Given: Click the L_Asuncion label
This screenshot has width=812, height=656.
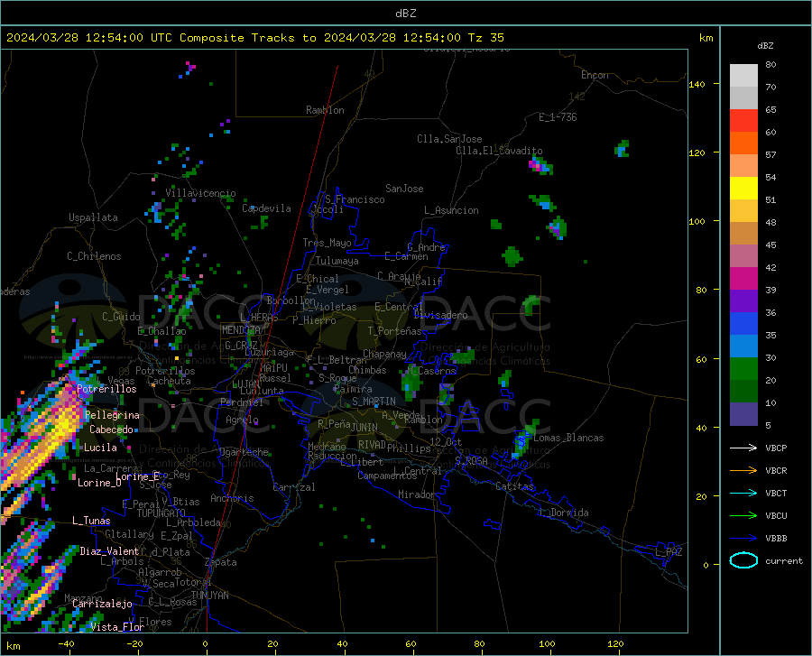Looking at the screenshot, I should pos(451,210).
